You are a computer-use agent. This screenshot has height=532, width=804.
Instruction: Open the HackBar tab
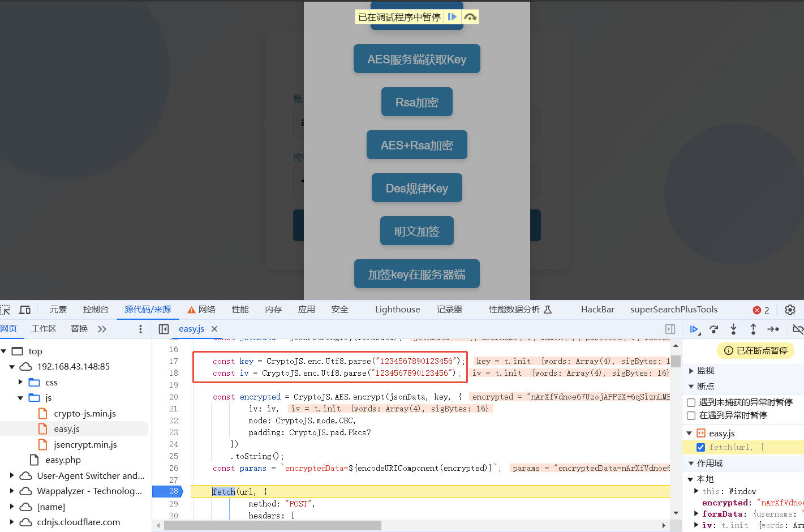597,310
